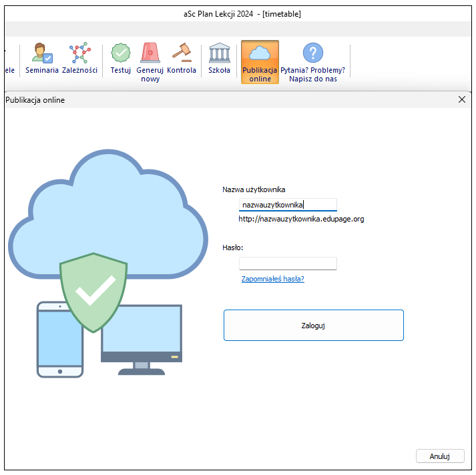This screenshot has width=476, height=475.
Task: Click the Hasło password field
Action: tap(288, 264)
